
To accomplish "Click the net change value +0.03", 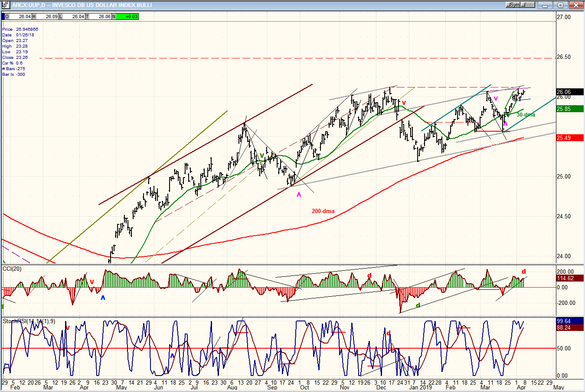I will pos(127,16).
